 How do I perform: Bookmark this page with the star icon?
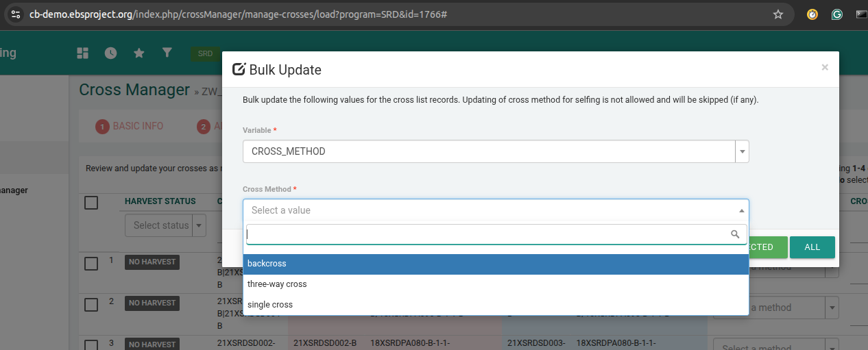(x=778, y=14)
